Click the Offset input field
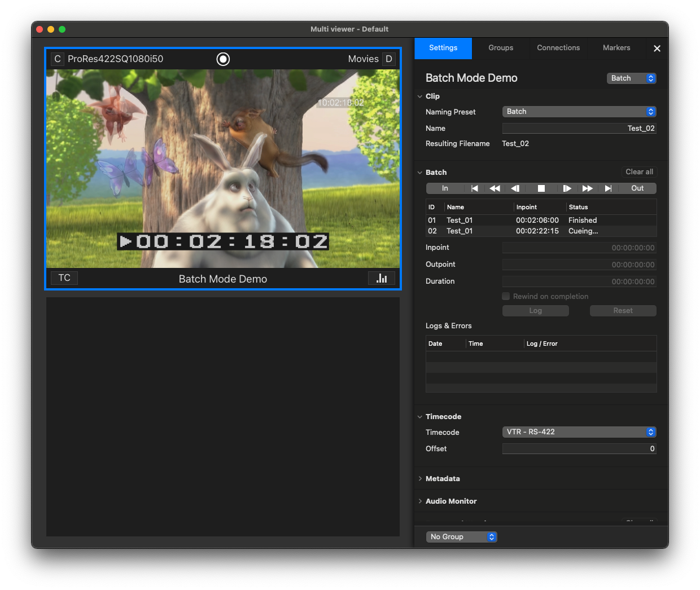This screenshot has height=590, width=700. [579, 449]
